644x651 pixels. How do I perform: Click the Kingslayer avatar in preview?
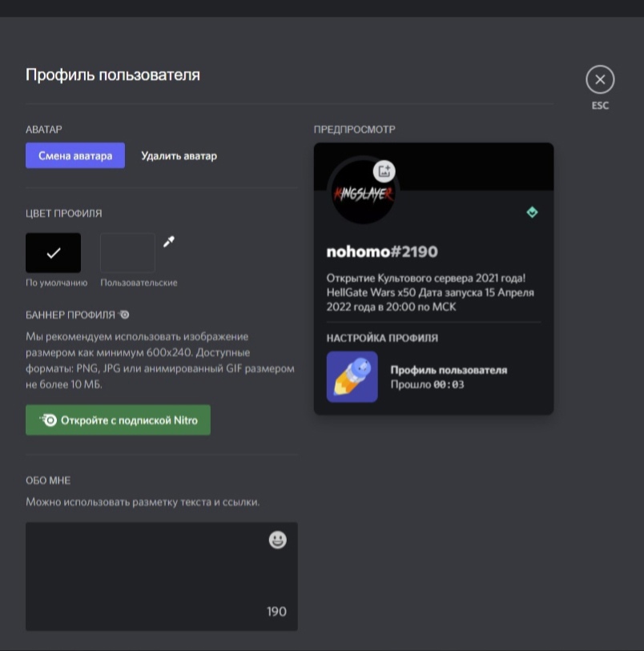(x=363, y=192)
